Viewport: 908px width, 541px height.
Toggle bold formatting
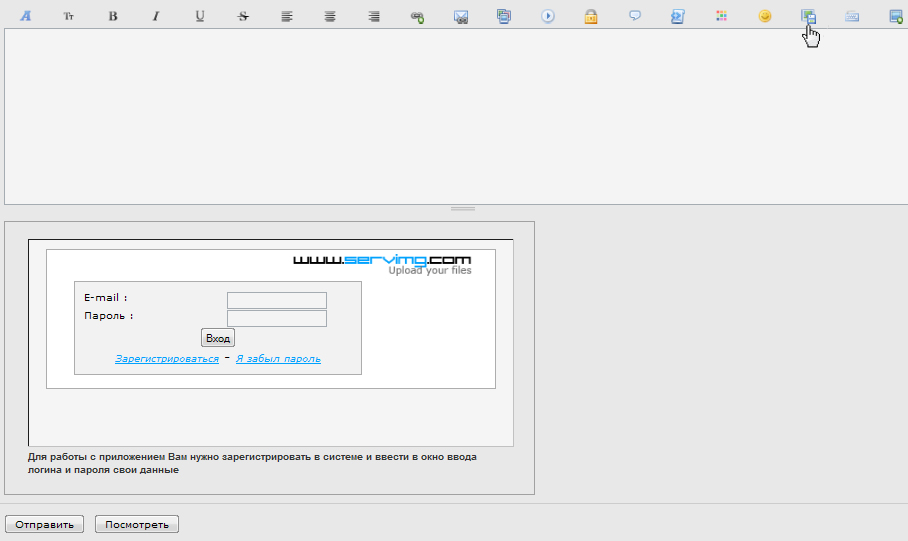(113, 17)
